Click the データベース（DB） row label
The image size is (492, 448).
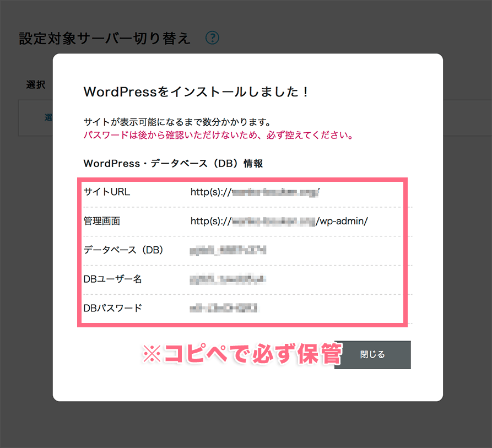point(123,250)
